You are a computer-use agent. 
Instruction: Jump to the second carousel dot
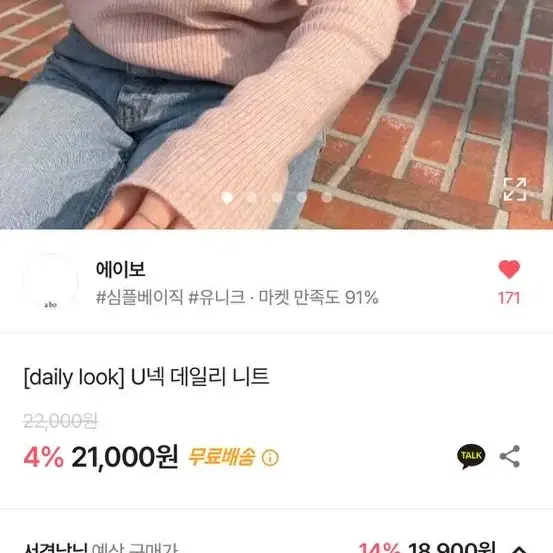[x=252, y=198]
